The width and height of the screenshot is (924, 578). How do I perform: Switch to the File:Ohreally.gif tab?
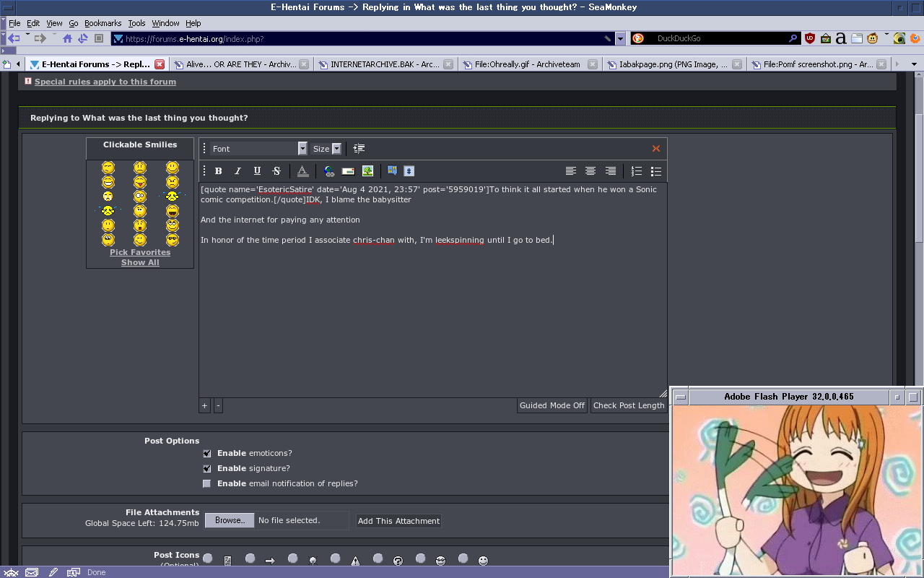coord(529,64)
